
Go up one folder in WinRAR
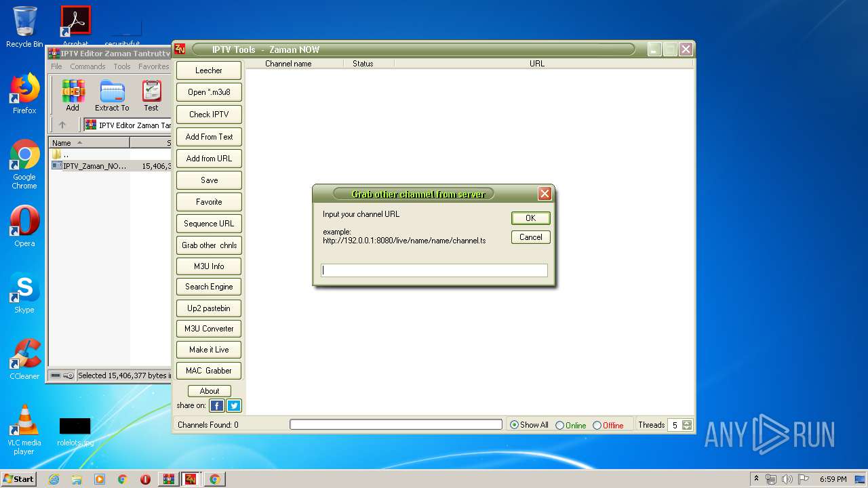coord(62,125)
